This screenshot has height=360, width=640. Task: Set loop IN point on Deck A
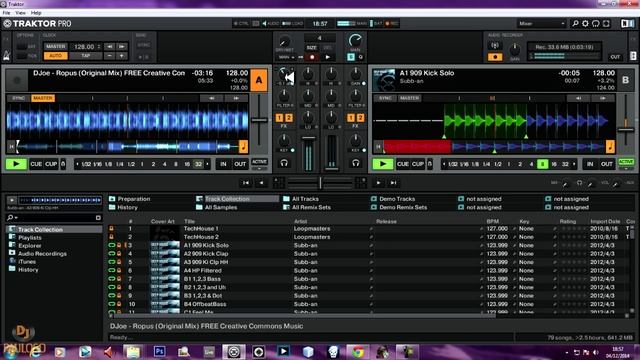pos(223,164)
